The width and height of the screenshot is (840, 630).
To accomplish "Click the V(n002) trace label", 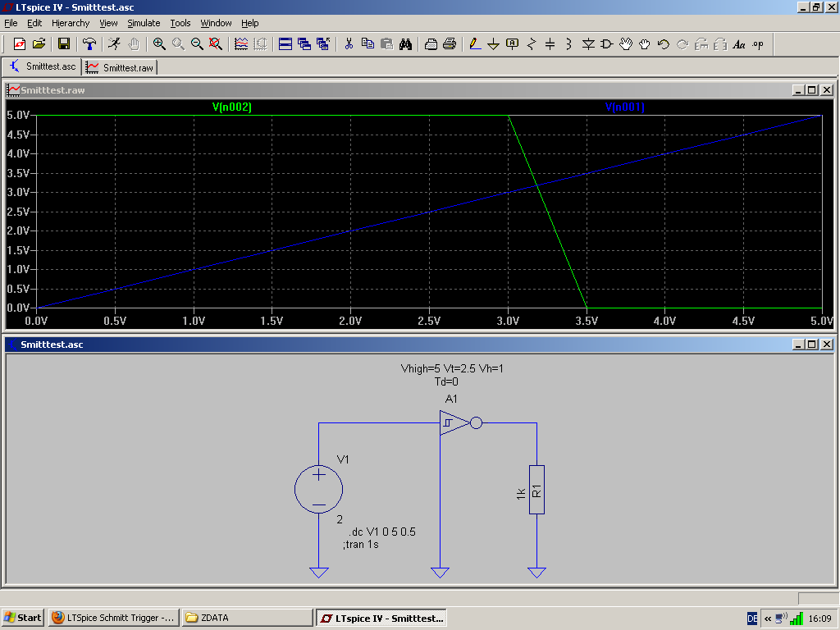I will [x=231, y=107].
